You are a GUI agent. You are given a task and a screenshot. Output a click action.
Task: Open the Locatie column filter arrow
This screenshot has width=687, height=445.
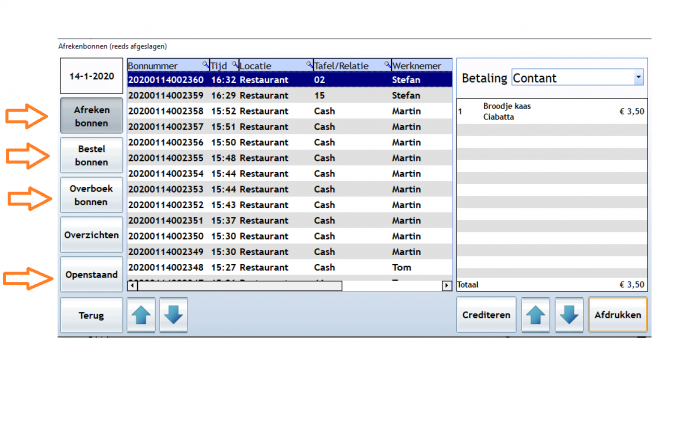coord(308,65)
